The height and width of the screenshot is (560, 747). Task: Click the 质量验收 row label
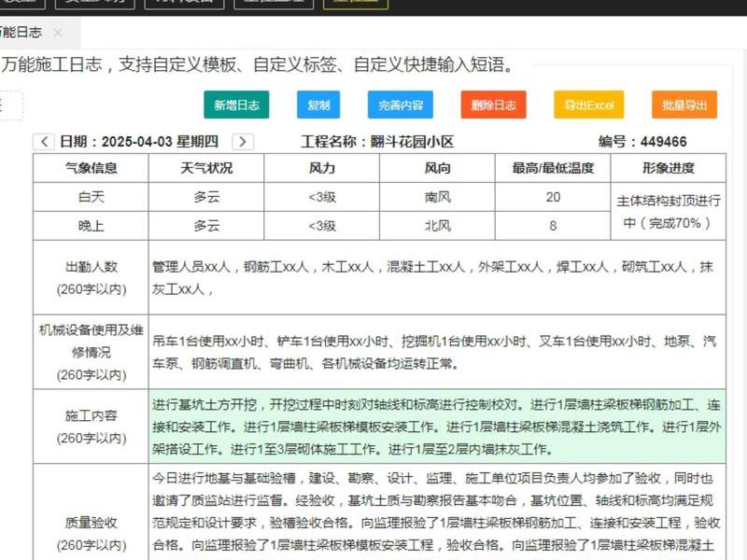point(91,511)
